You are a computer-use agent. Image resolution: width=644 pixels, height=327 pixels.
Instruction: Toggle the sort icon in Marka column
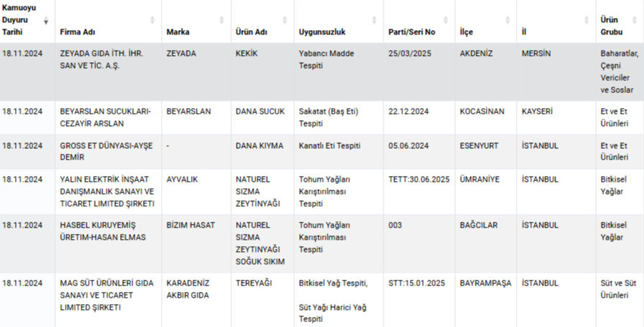pos(223,21)
